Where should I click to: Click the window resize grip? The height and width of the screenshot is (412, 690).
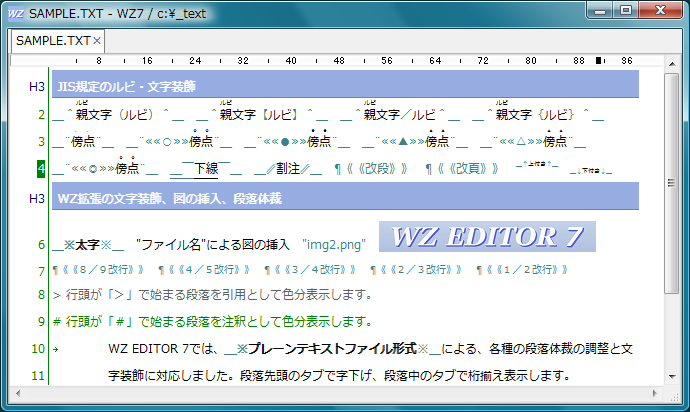tap(674, 397)
